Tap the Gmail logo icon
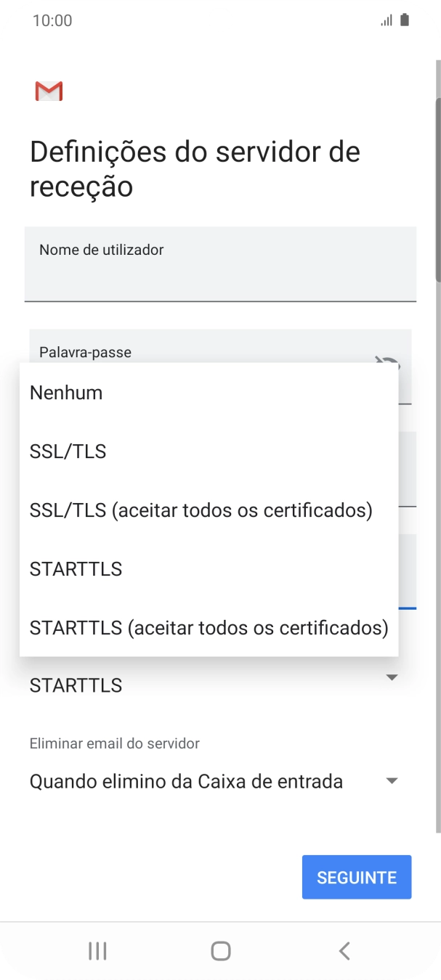The width and height of the screenshot is (441, 980). (x=49, y=91)
